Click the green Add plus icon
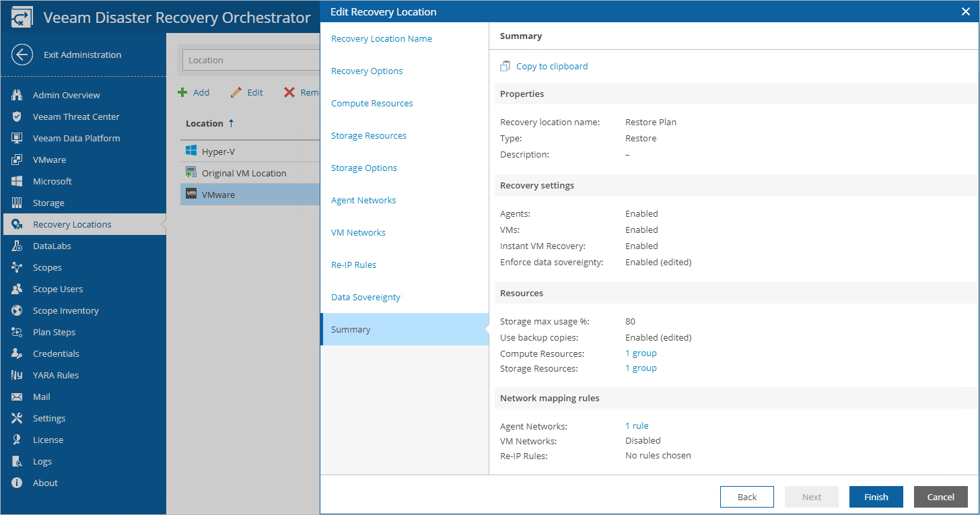980x515 pixels. [x=182, y=92]
